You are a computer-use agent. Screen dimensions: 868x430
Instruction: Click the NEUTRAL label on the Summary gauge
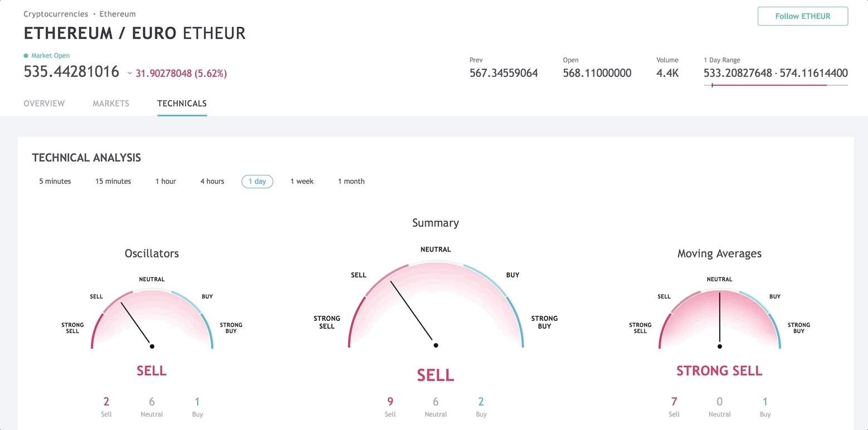(436, 250)
